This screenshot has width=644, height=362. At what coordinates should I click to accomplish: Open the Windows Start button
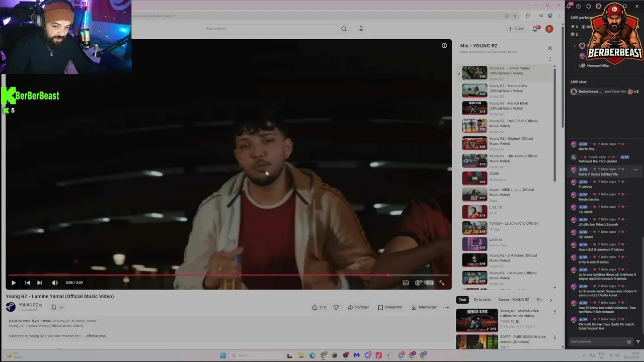tap(223, 355)
